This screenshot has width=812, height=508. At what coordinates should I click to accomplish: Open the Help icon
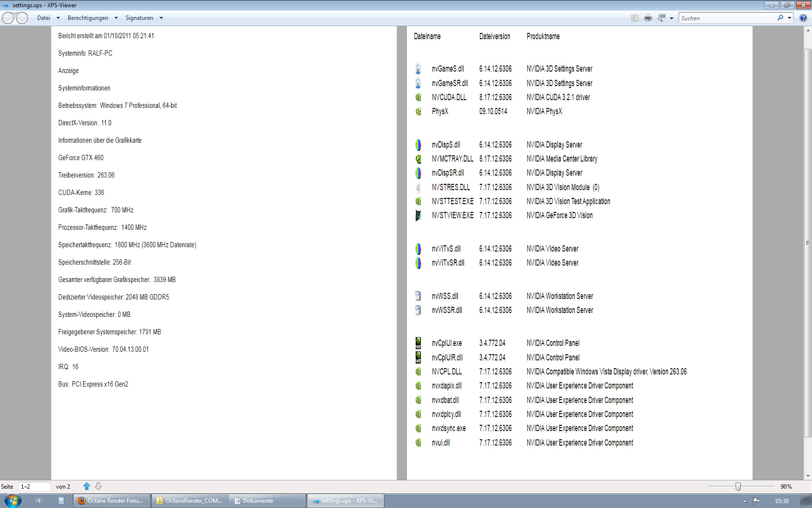point(803,18)
